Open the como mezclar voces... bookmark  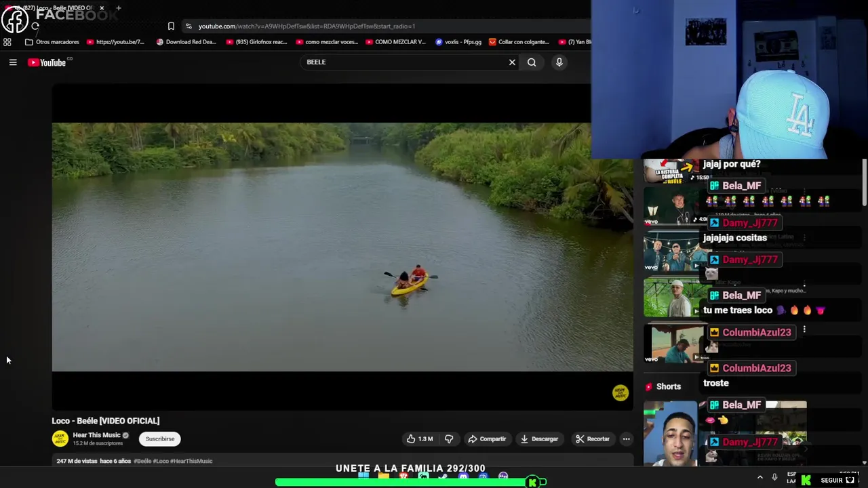pos(327,42)
